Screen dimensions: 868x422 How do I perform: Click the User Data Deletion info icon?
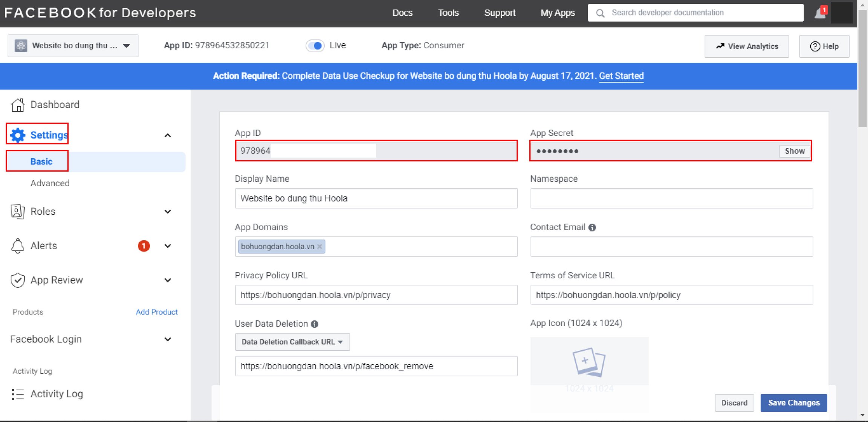point(315,324)
